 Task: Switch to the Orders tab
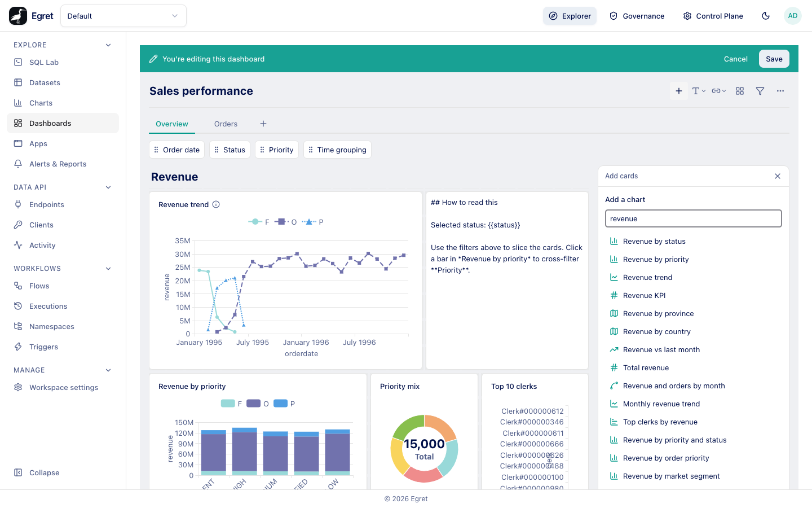tap(226, 124)
